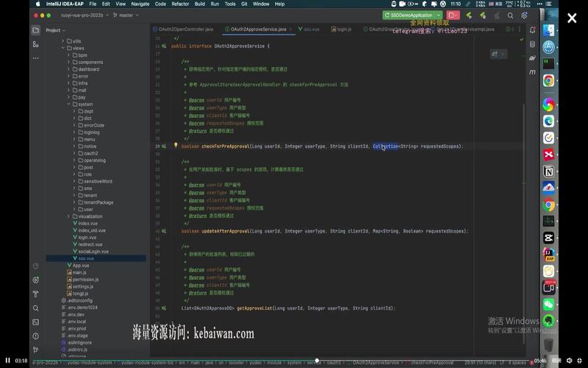Open the Refactor menu
The image size is (588, 368).
180,4
